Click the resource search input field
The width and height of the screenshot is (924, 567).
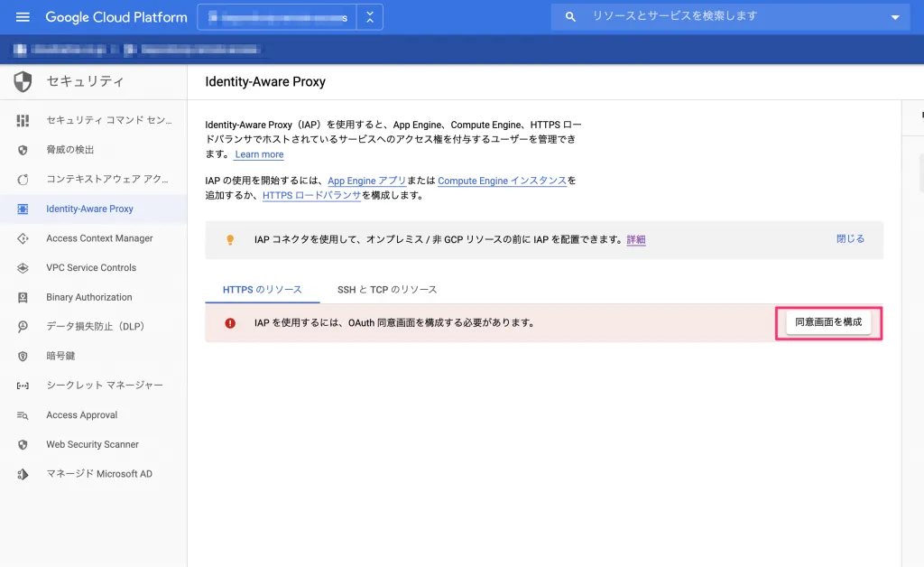pyautogui.click(x=731, y=17)
